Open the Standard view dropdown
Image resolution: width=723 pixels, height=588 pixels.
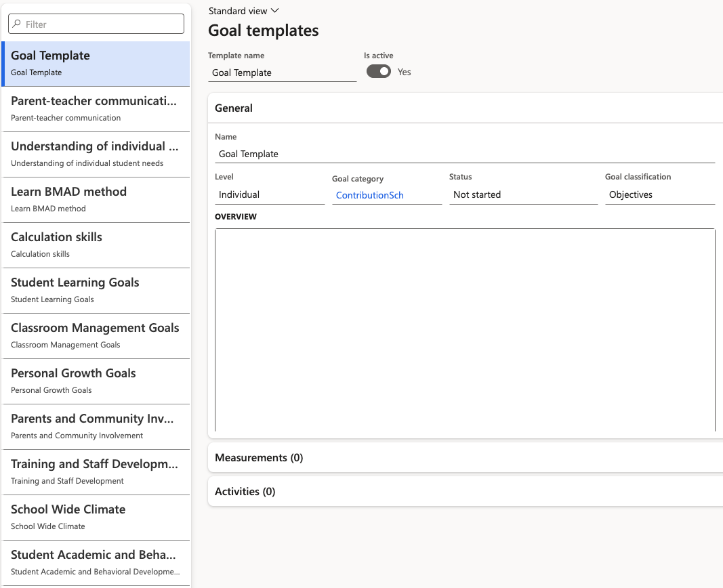point(243,11)
